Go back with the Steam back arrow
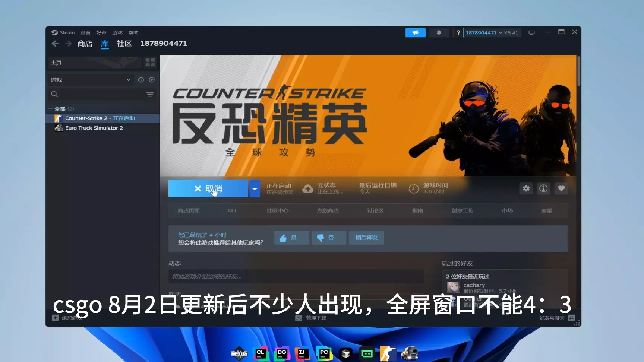Viewport: 644px width, 362px height. [x=55, y=44]
